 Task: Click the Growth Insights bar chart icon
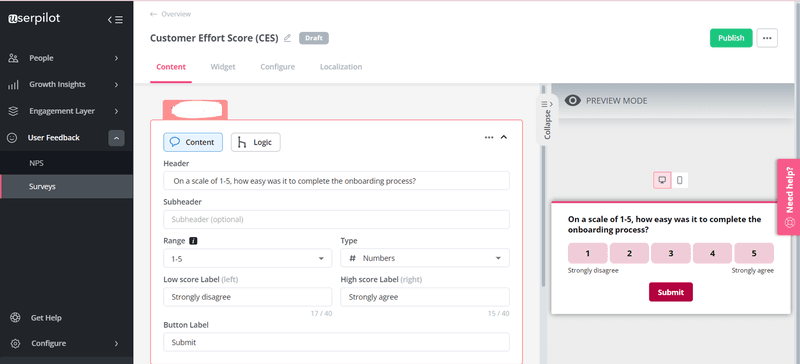tap(14, 85)
